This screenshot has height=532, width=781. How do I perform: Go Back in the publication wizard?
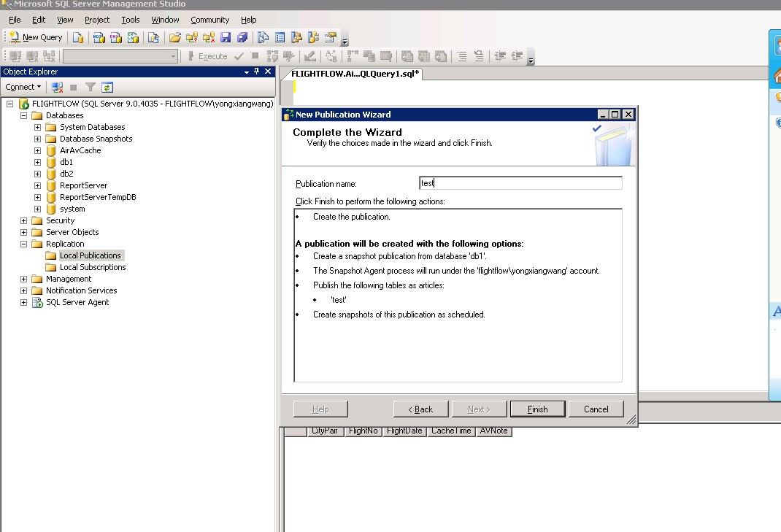[420, 409]
